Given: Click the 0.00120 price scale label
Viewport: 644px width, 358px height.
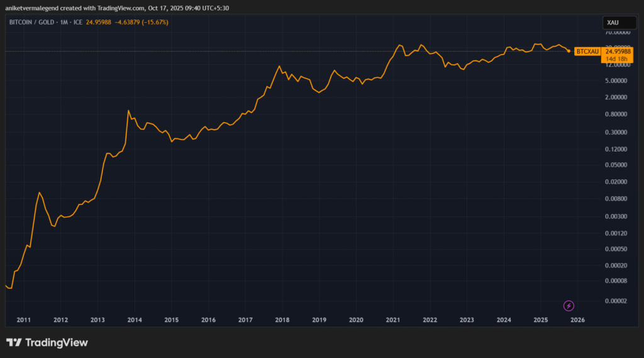Looking at the screenshot, I should (617, 233).
